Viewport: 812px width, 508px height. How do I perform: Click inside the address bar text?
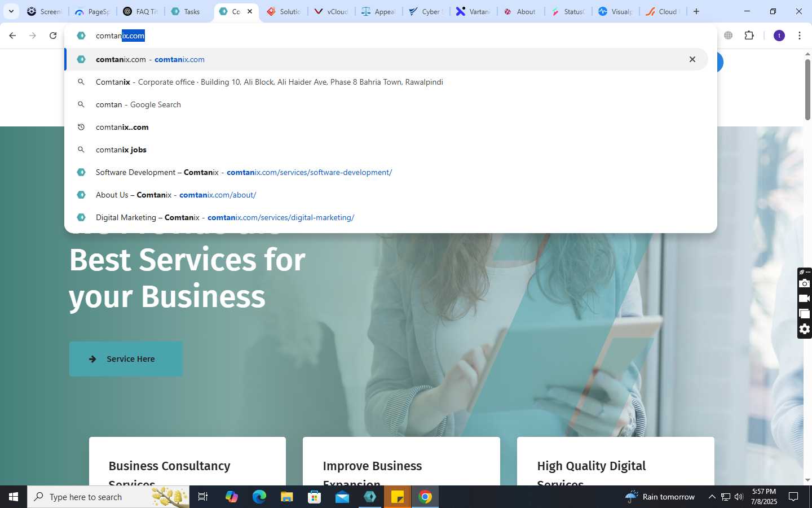click(x=120, y=36)
